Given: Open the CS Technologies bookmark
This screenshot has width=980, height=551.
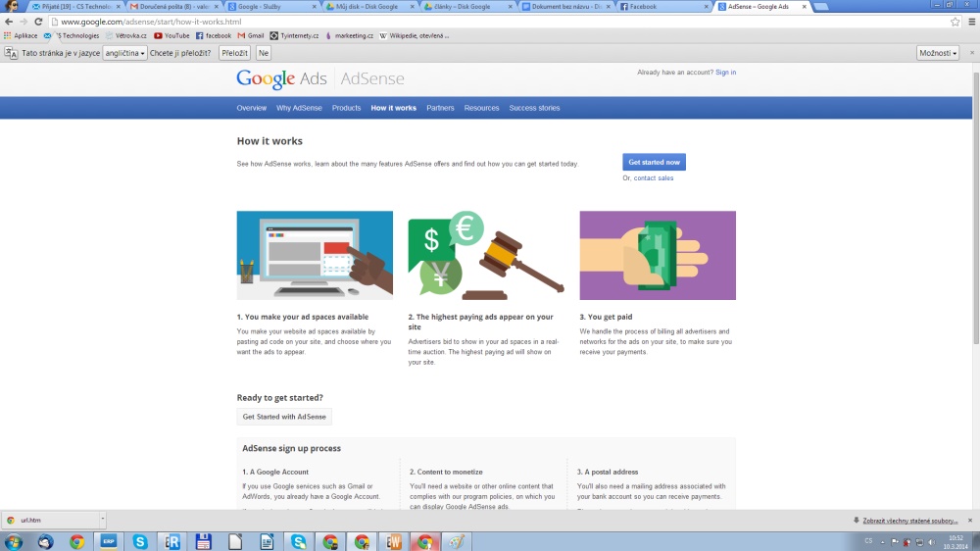Looking at the screenshot, I should (72, 35).
